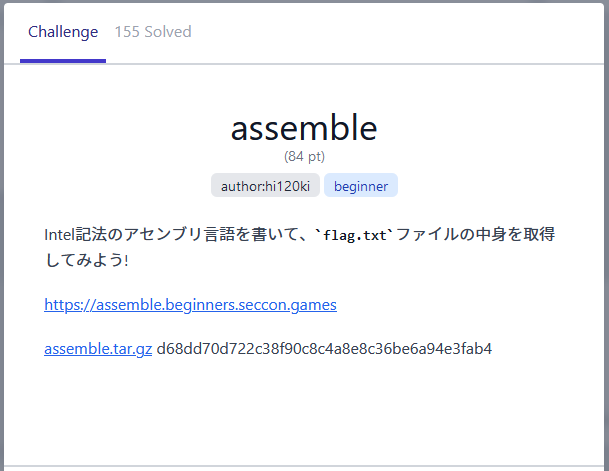Click the (84 pt) score label
The width and height of the screenshot is (609, 471).
304,157
